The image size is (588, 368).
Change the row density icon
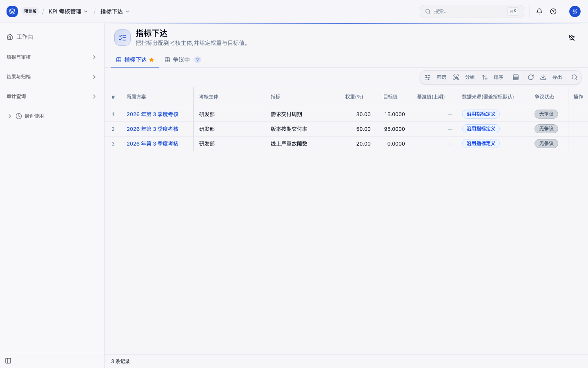click(x=516, y=77)
